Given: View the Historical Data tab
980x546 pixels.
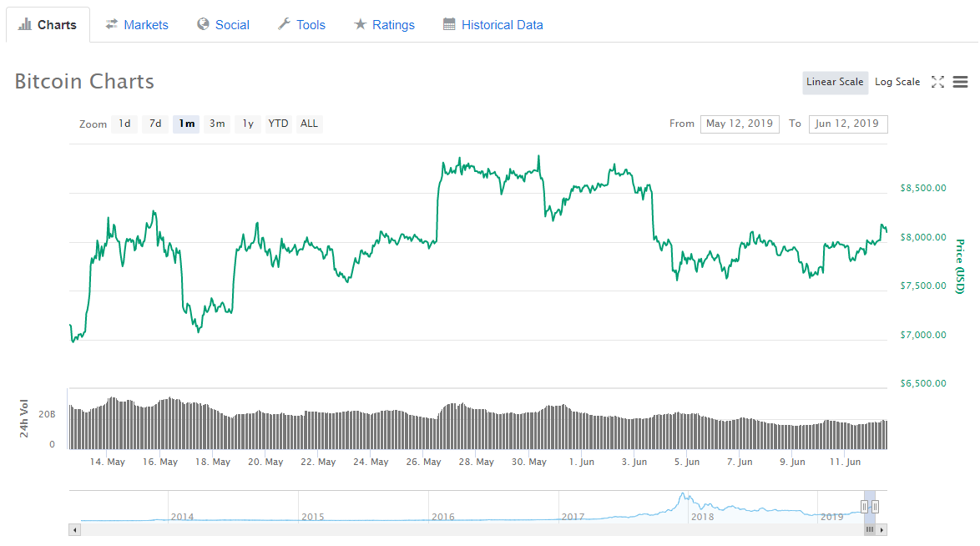Looking at the screenshot, I should [493, 25].
